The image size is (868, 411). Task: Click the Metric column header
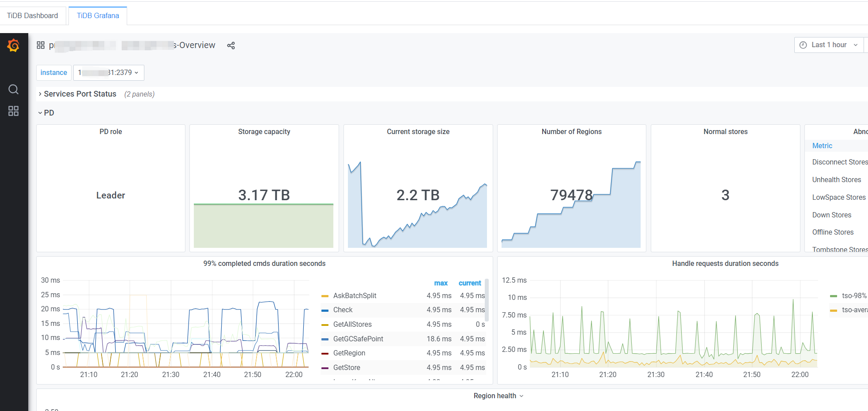pos(822,146)
